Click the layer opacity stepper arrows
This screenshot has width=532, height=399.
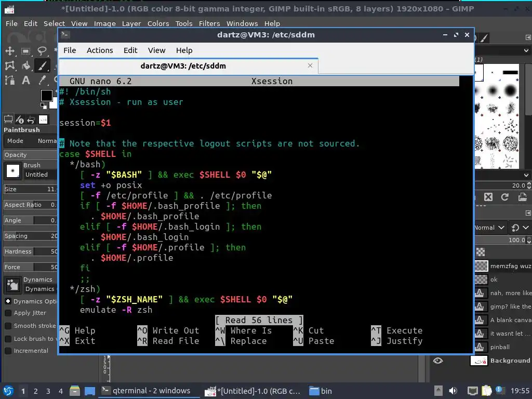528,240
